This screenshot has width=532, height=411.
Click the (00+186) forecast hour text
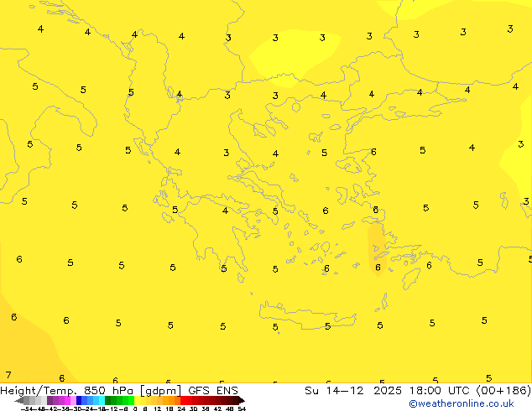503,391
